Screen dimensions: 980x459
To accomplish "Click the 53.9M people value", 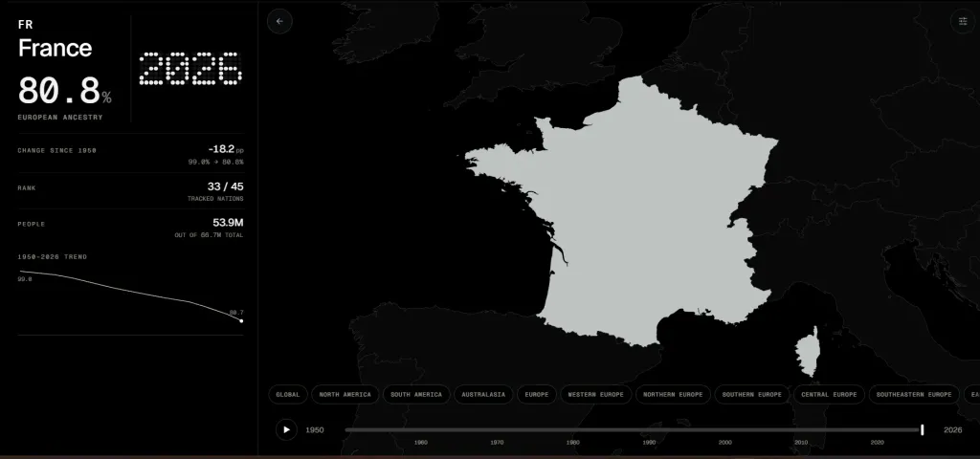I will [x=228, y=223].
